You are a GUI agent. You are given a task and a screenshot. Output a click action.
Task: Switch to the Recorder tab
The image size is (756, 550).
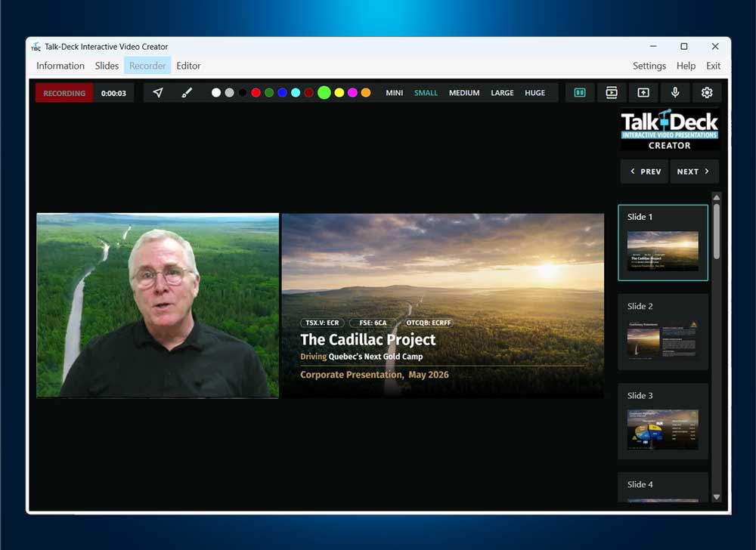(x=147, y=66)
